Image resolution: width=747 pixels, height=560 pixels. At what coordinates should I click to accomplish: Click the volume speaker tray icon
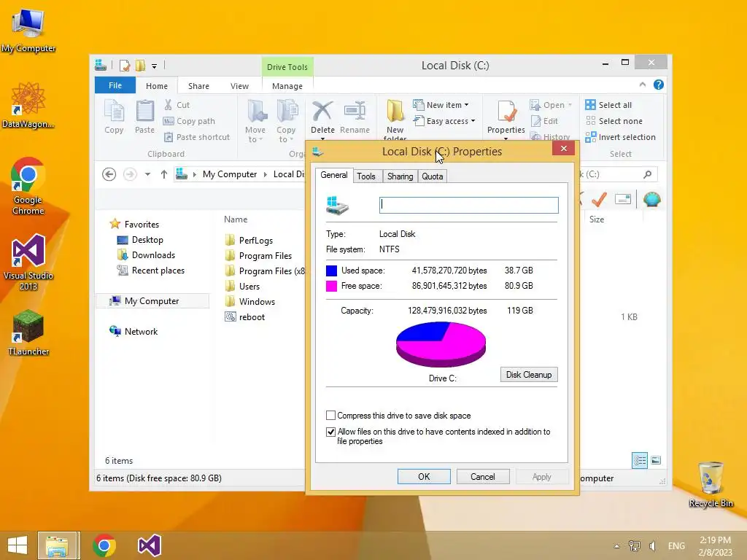(x=653, y=545)
